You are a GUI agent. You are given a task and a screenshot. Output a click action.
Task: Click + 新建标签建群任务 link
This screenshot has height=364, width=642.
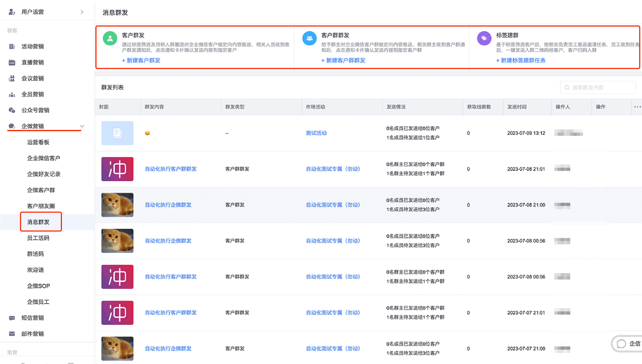pos(521,60)
